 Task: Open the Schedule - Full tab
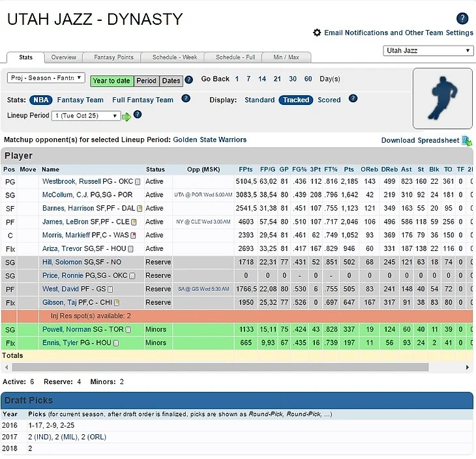point(235,57)
